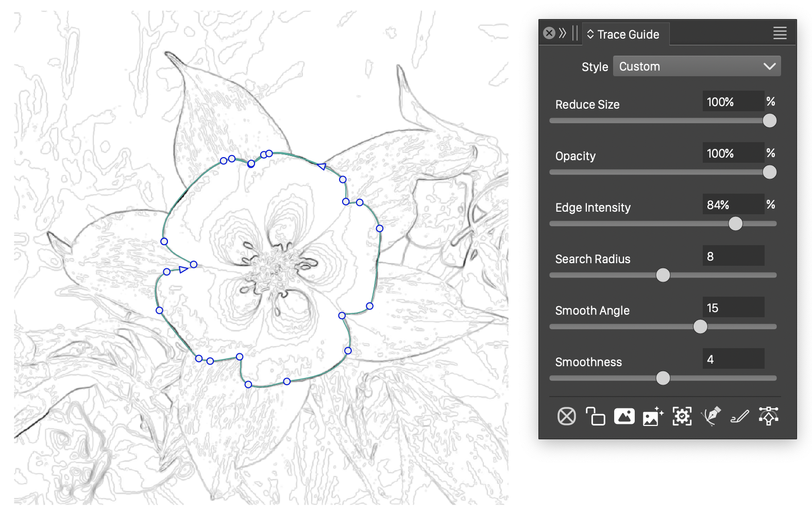The image size is (812, 514).
Task: Select the freehand brush stroke icon
Action: (739, 416)
